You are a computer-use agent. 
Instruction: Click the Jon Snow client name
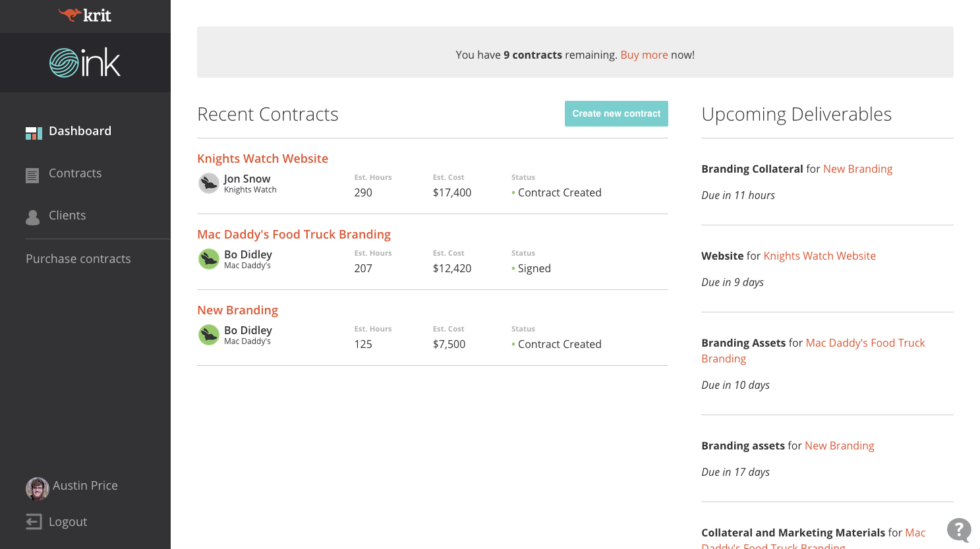247,179
